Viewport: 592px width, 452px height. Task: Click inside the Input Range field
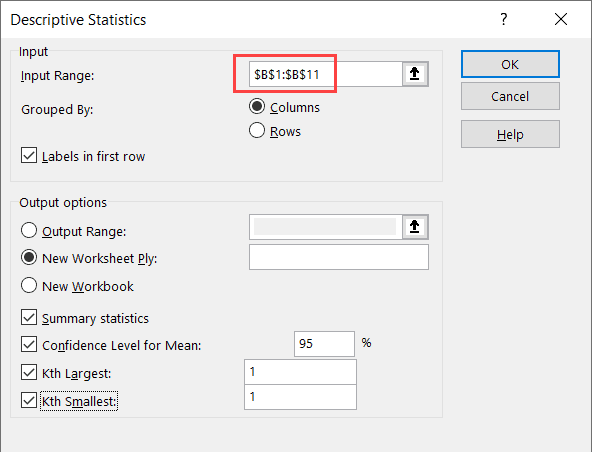(x=325, y=74)
